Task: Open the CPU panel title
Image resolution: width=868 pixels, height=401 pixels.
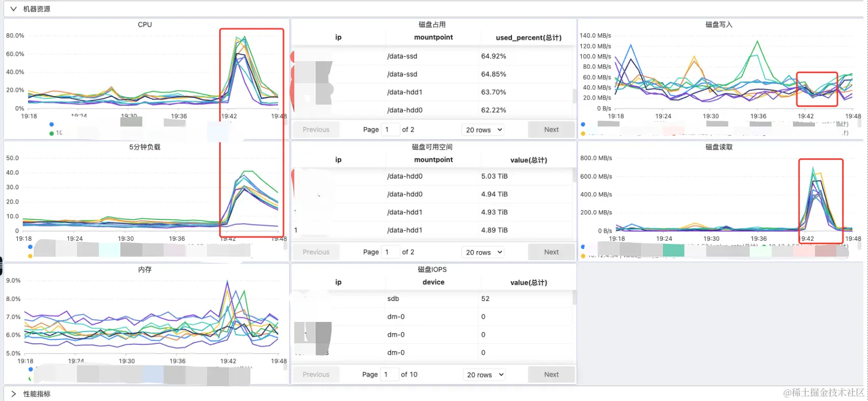Action: click(x=145, y=24)
